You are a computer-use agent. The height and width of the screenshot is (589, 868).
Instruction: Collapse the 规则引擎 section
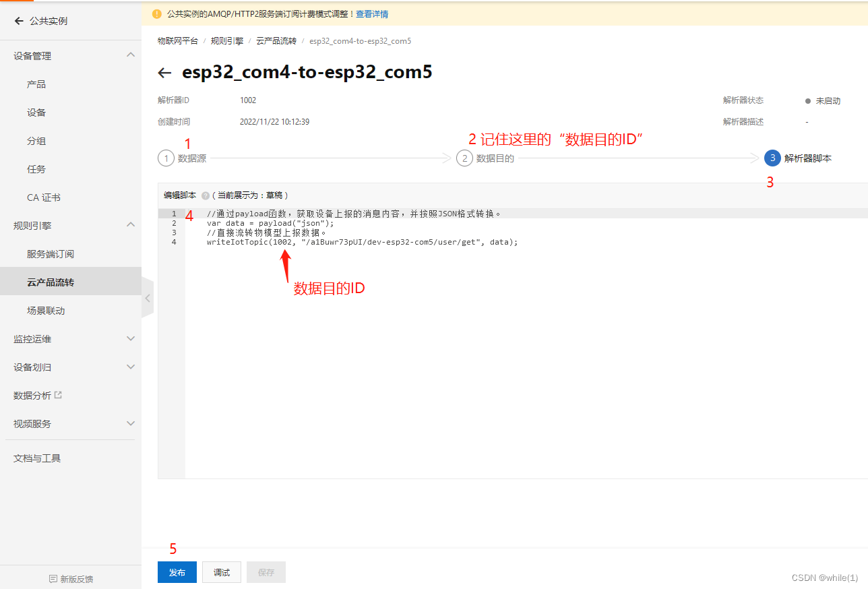131,224
